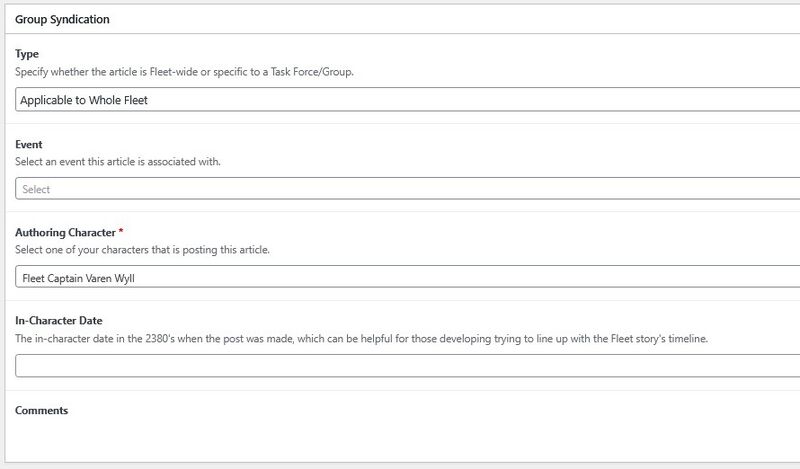
Task: Click the In-Character Date timeline description
Action: (x=361, y=339)
